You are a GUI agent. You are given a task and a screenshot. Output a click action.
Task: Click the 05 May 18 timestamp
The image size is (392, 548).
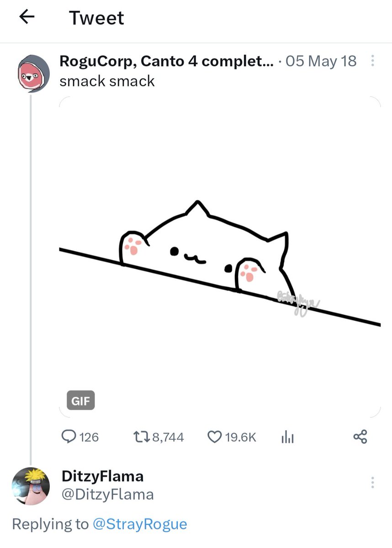point(321,61)
